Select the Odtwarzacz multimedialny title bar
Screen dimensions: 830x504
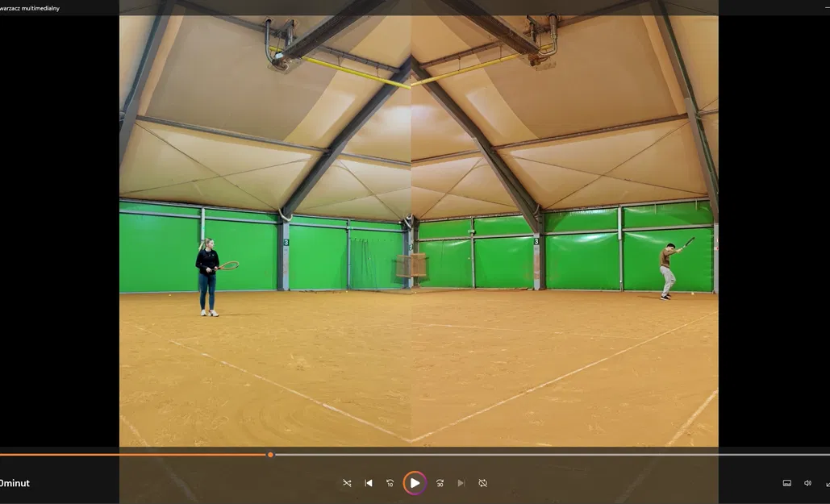31,7
